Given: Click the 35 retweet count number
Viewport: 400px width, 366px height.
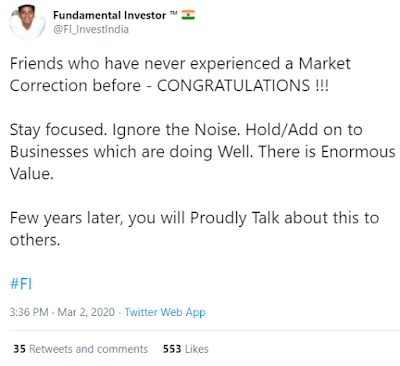Looking at the screenshot, I should (x=19, y=349).
